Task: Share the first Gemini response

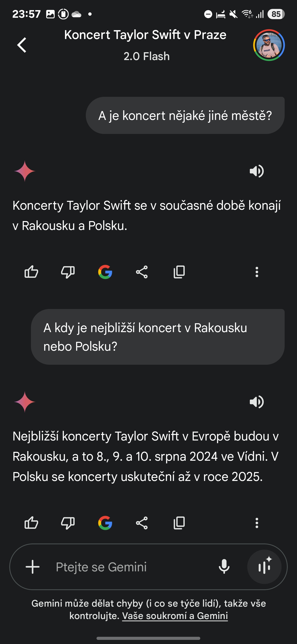Action: point(142,272)
